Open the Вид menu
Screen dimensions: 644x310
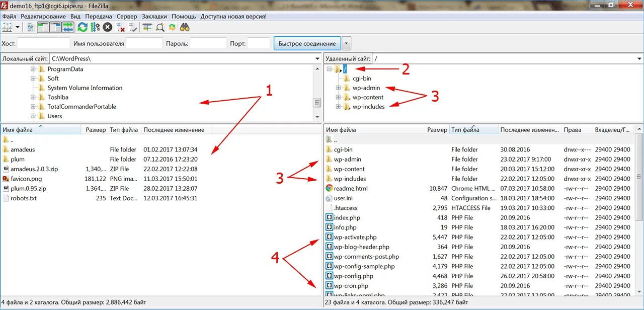tap(75, 16)
